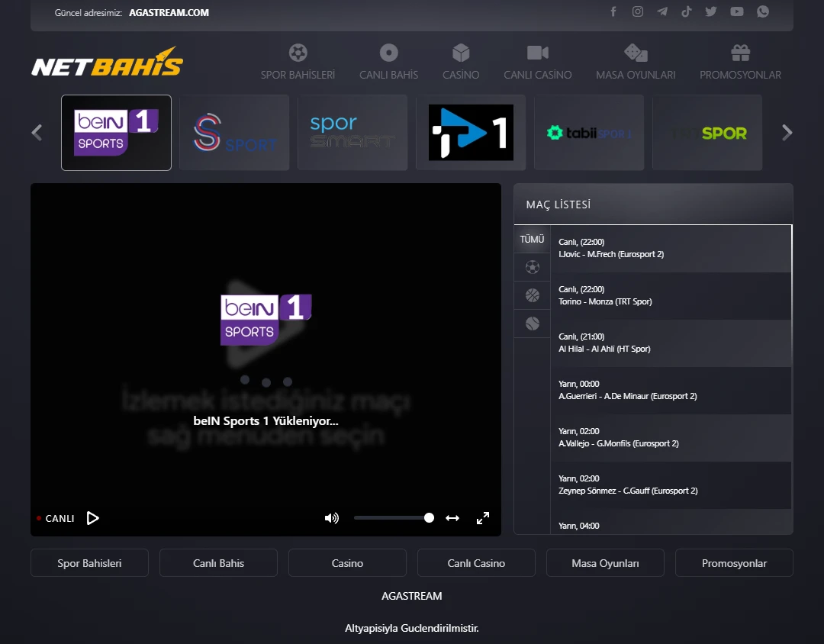
Task: Click the Promosyonlar bottom button
Action: (x=734, y=563)
